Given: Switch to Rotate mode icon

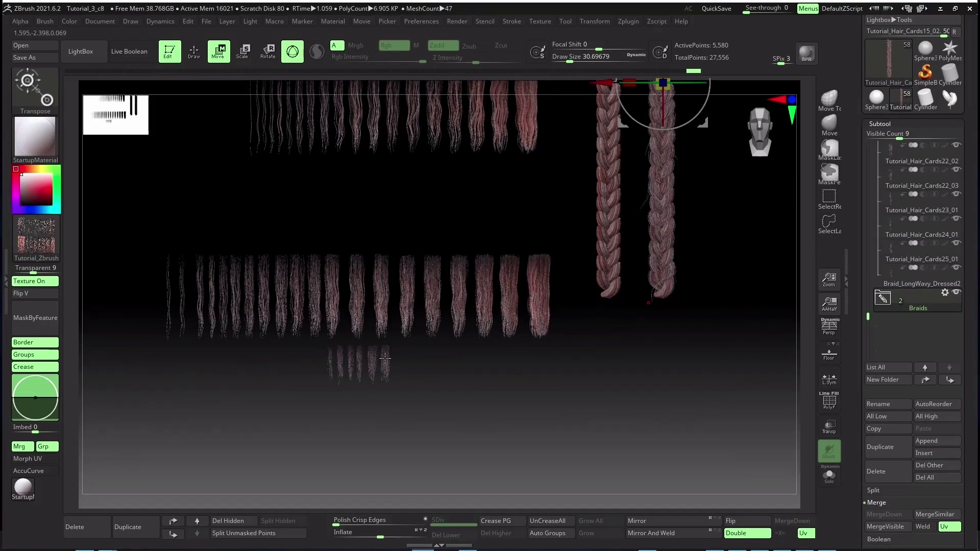Looking at the screenshot, I should point(267,51).
